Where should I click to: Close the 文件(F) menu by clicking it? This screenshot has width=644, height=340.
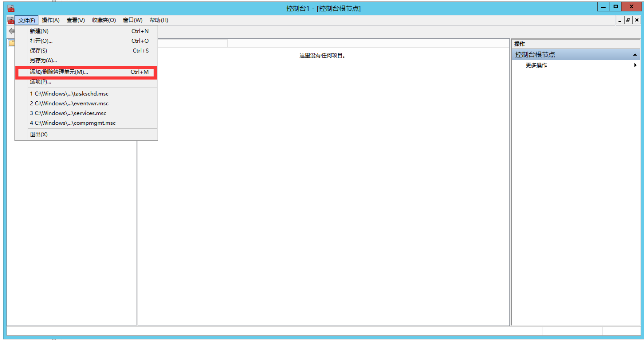pos(27,20)
